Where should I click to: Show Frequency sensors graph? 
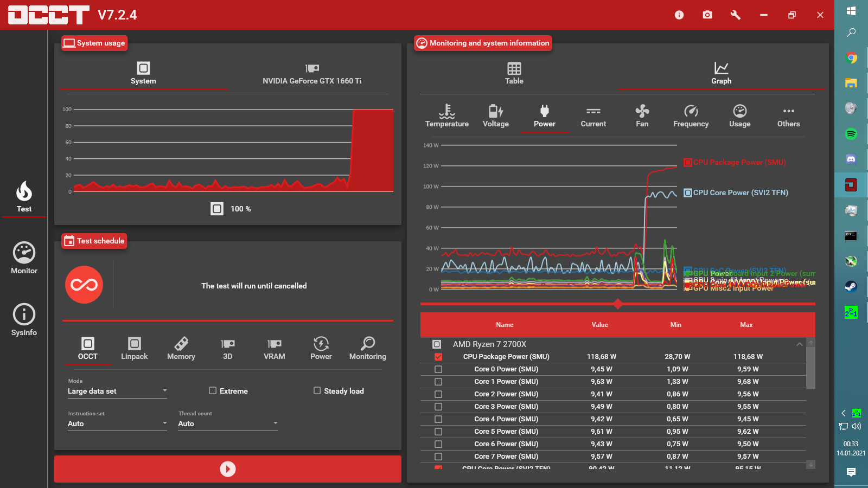691,116
